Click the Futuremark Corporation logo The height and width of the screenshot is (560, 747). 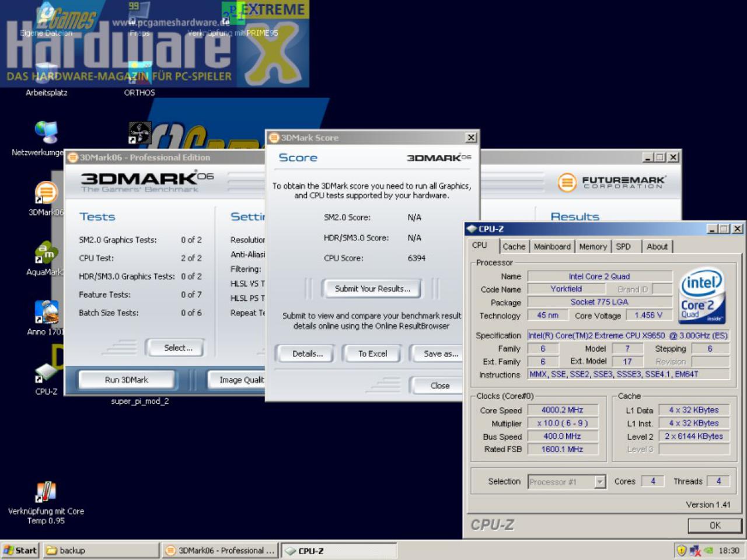pyautogui.click(x=611, y=182)
